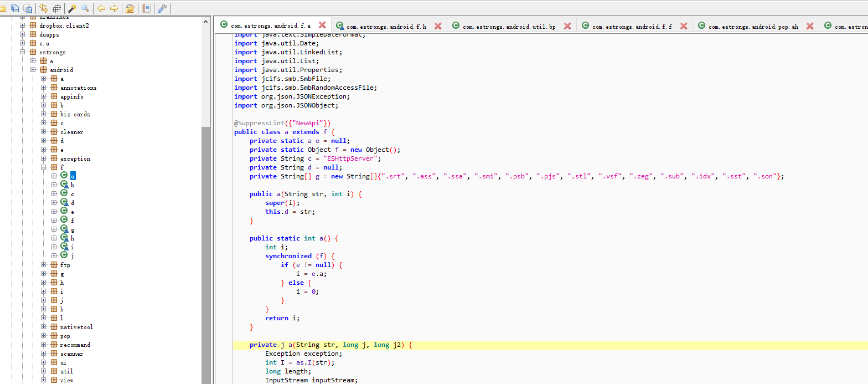Image resolution: width=868 pixels, height=384 pixels.
Task: Click the Export project disk icon
Action: click(x=27, y=8)
